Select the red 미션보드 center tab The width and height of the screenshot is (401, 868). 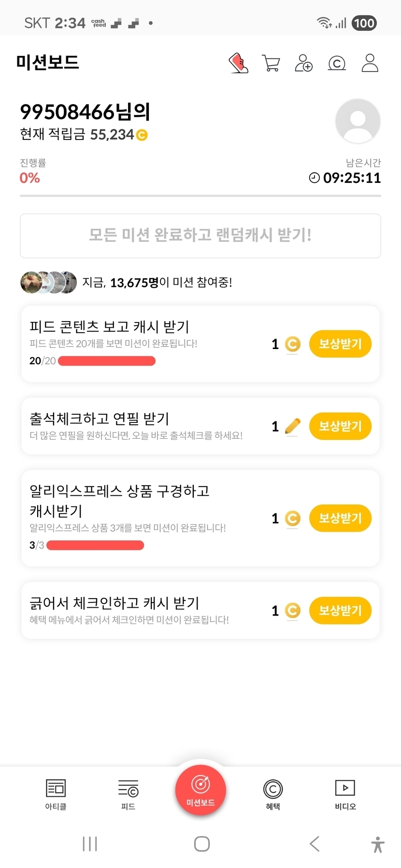200,790
